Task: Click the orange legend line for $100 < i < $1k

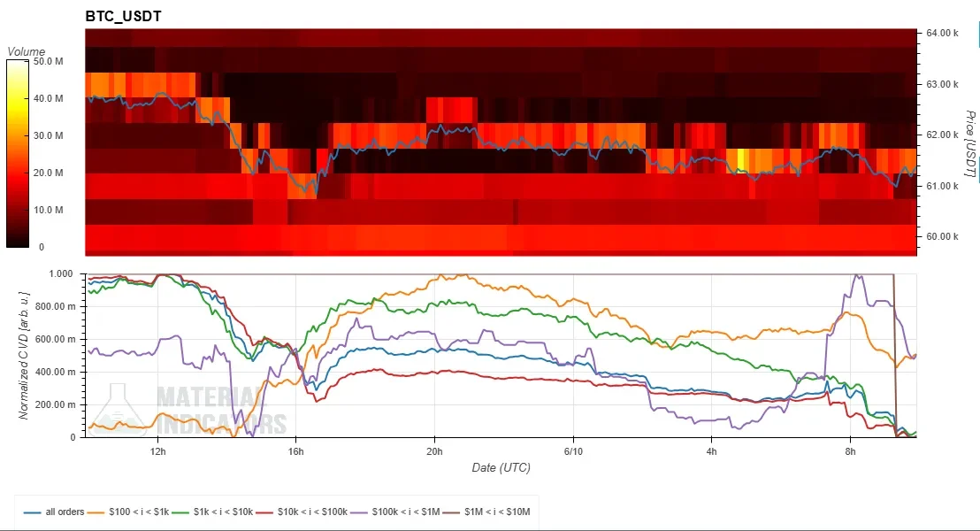Action: coord(96,512)
